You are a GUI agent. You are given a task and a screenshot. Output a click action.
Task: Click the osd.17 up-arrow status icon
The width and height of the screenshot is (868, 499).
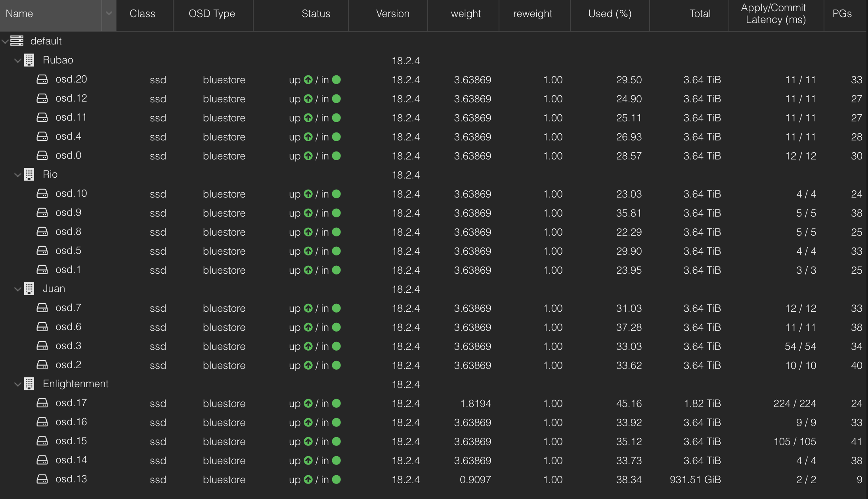[308, 403]
